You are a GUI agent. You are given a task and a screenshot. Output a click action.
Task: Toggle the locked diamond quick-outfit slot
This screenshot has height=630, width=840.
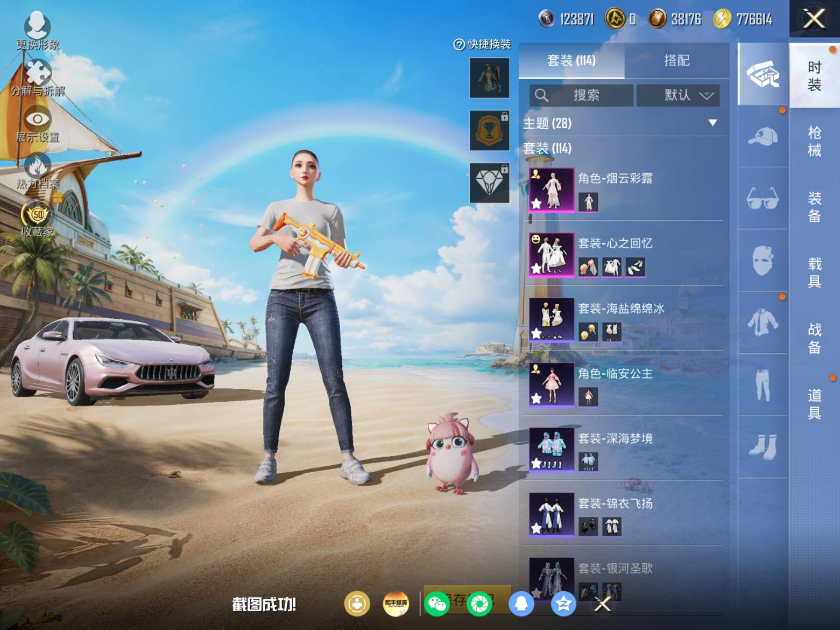(x=489, y=183)
